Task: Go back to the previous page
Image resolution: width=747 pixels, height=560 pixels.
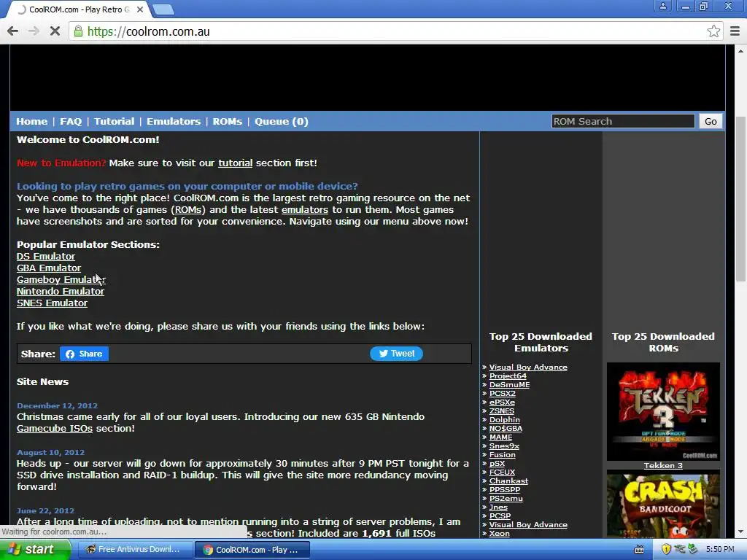Action: pyautogui.click(x=13, y=31)
